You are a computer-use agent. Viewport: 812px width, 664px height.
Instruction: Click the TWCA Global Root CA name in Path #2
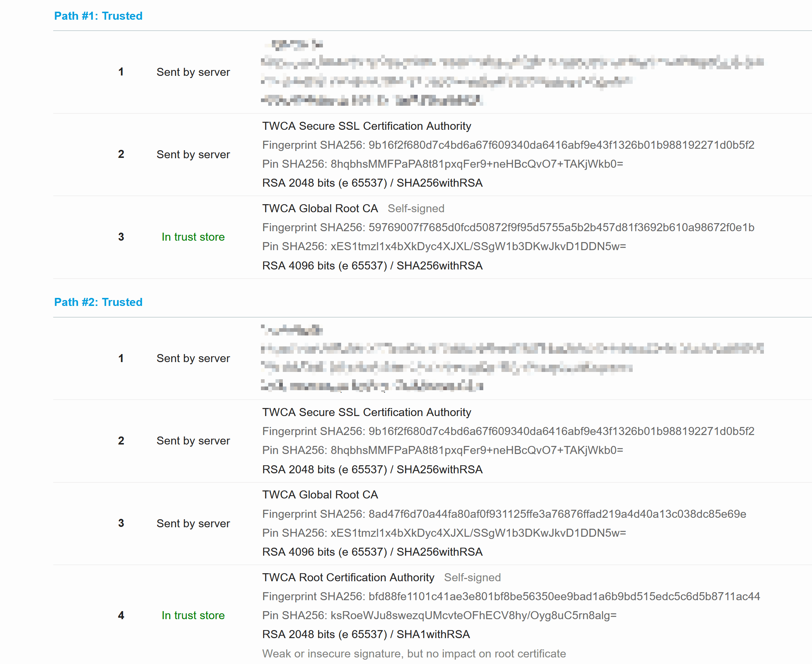tap(320, 494)
